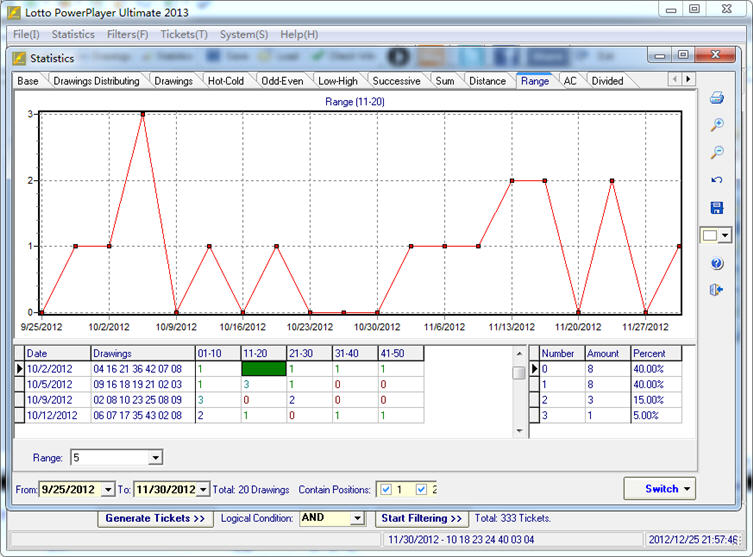Click the 15.00% percent cell
Screen dimensions: 753x557
[656, 400]
